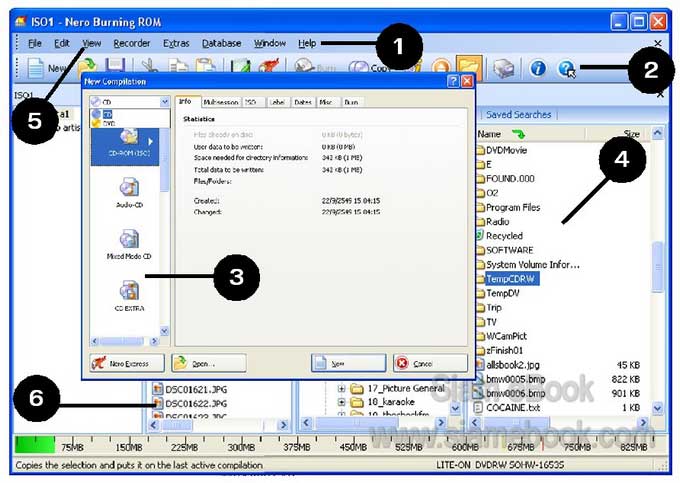The width and height of the screenshot is (680, 483).
Task: Open the Recorder menu
Action: point(132,43)
